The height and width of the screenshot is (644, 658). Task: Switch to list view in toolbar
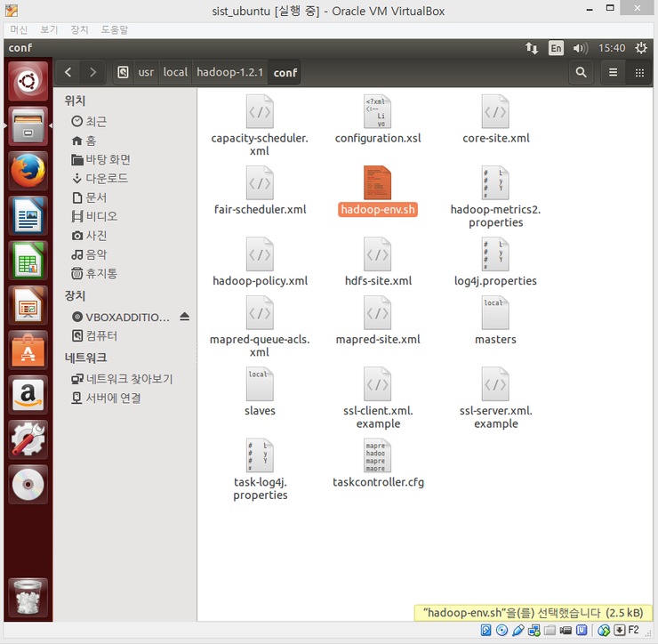(x=613, y=72)
